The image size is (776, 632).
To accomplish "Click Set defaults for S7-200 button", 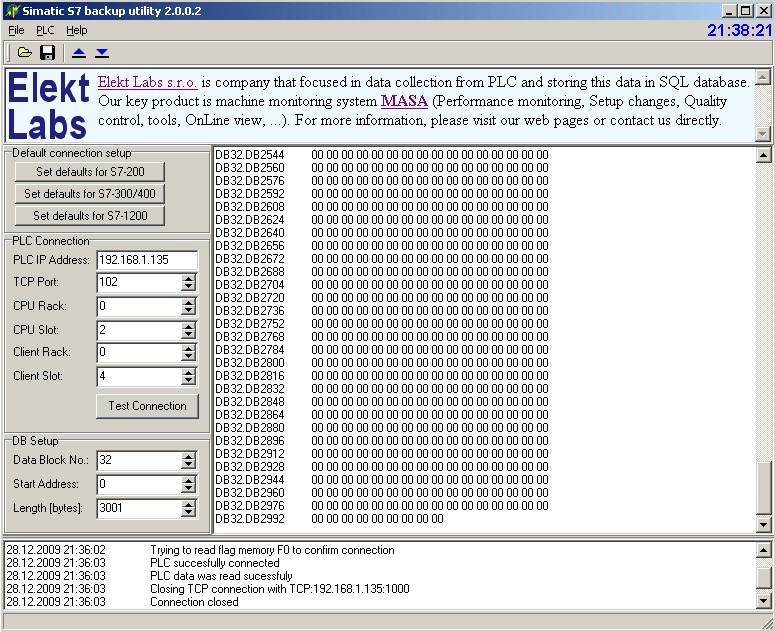I will (x=90, y=172).
